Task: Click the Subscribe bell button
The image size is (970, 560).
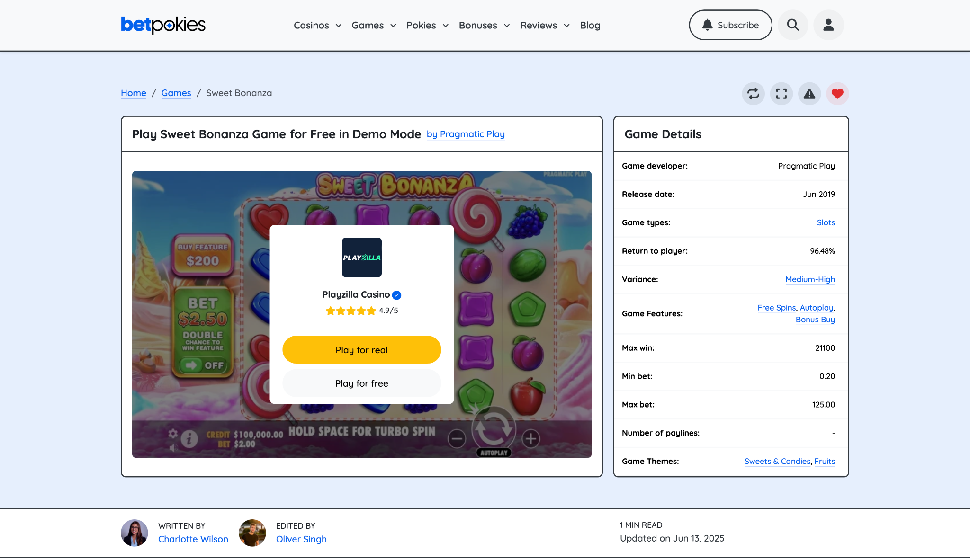Action: pos(730,25)
